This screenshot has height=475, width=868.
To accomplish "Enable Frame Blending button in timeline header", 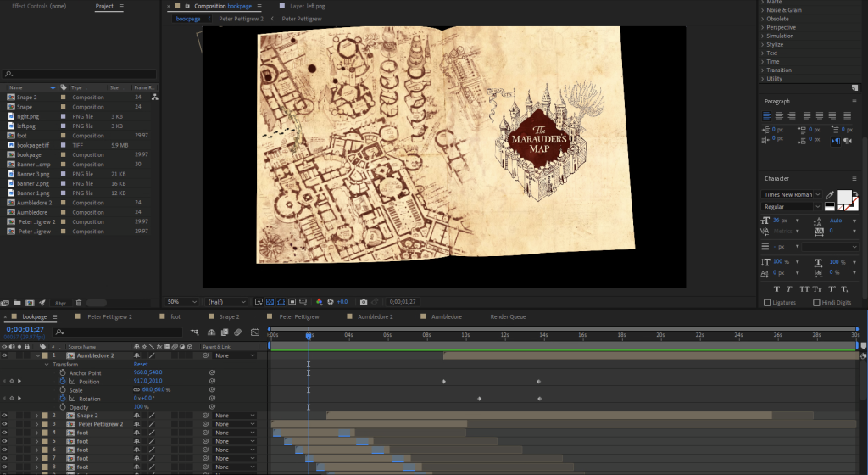I will click(224, 332).
